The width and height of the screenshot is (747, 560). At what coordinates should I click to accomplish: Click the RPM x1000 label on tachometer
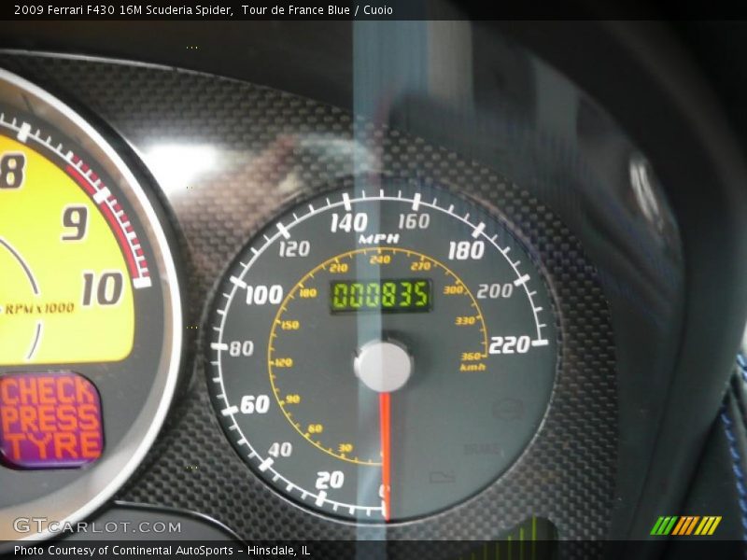pyautogui.click(x=40, y=309)
